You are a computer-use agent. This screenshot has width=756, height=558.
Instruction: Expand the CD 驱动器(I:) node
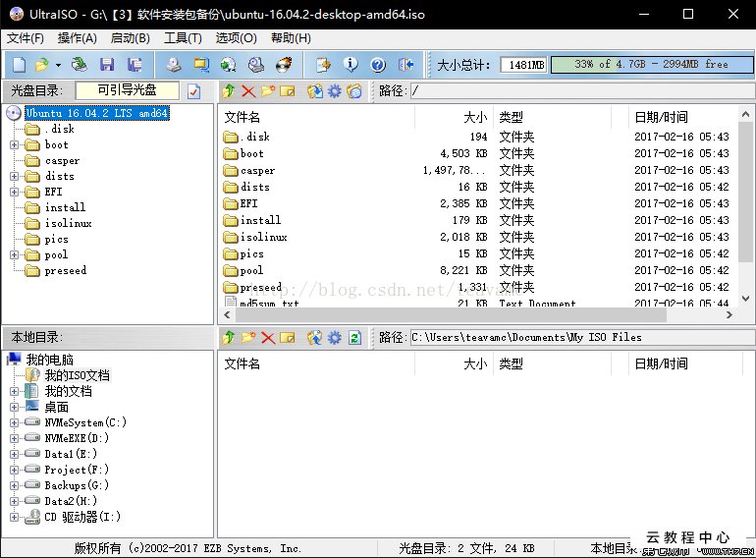[x=14, y=517]
